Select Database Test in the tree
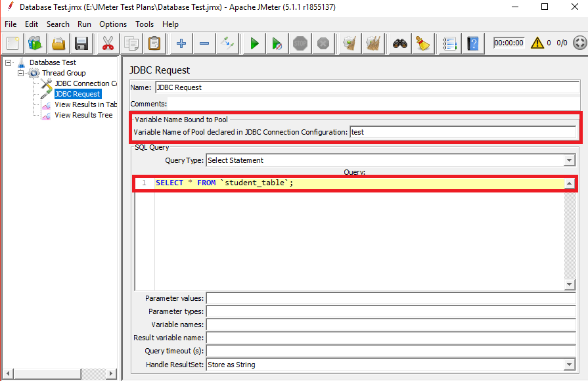 coord(53,62)
